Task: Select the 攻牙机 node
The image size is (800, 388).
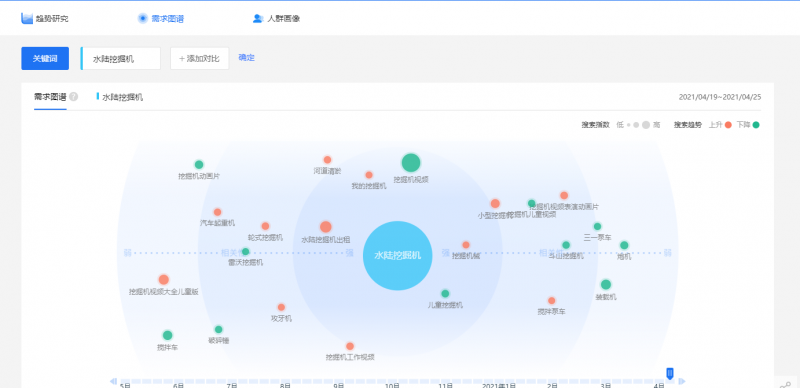Action: [x=281, y=307]
